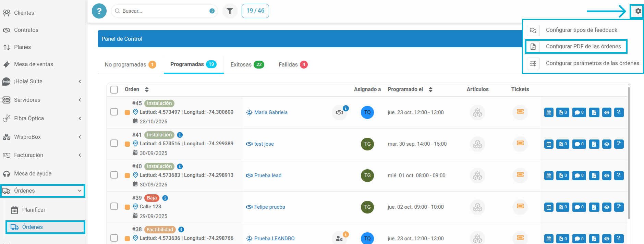Open client Maria Gabriela link
Viewport: 644px width, 244px height.
(x=271, y=112)
